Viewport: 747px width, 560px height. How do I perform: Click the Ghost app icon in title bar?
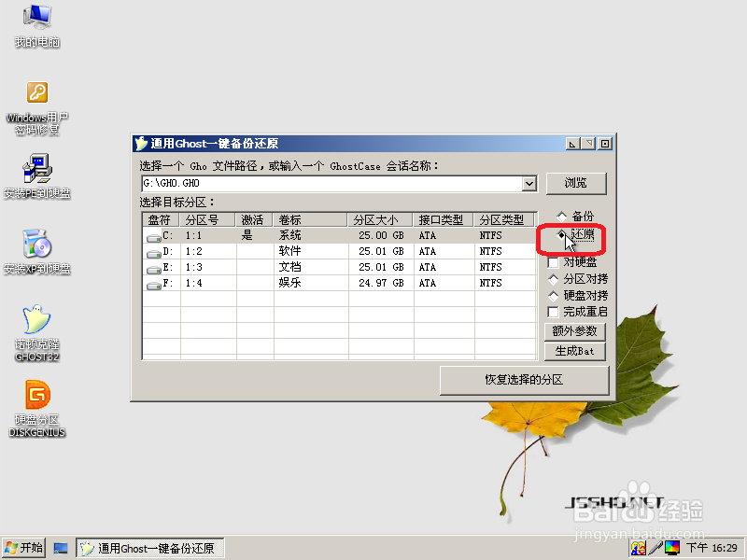coord(141,144)
